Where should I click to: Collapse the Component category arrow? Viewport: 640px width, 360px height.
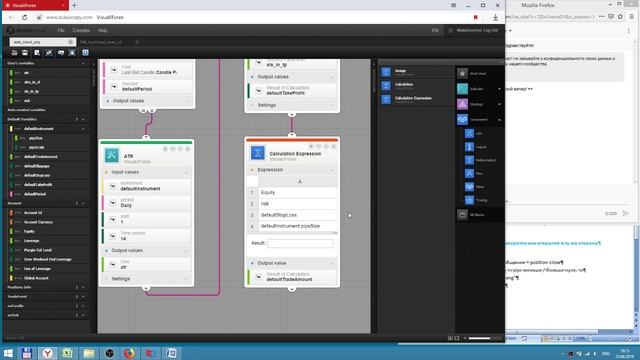click(x=499, y=120)
